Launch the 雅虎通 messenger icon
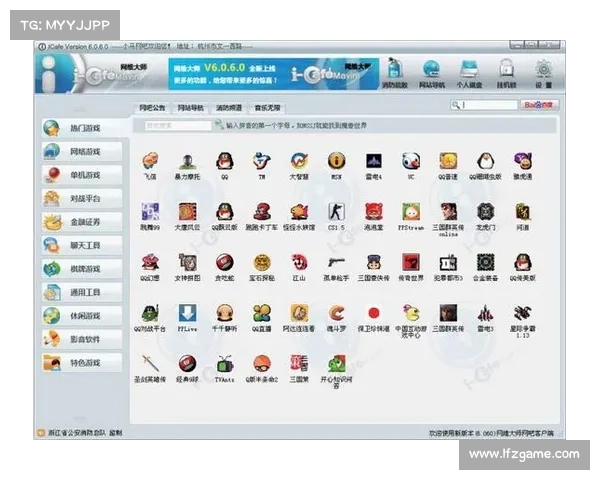 click(x=523, y=162)
